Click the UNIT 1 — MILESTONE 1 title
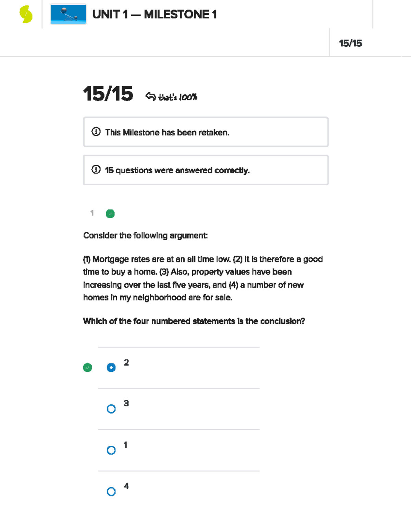The width and height of the screenshot is (411, 532). click(x=154, y=14)
